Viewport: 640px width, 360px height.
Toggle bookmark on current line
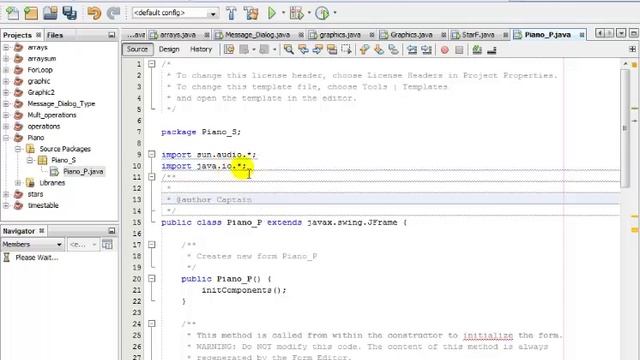[x=393, y=50]
